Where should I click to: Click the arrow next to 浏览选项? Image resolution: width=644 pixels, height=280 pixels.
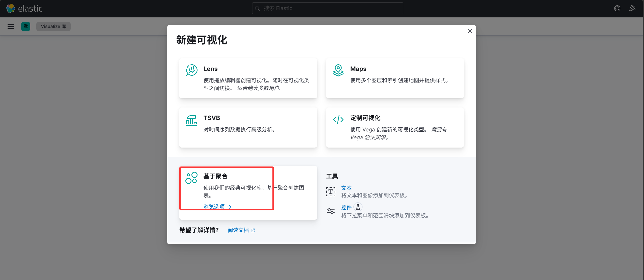coord(229,207)
